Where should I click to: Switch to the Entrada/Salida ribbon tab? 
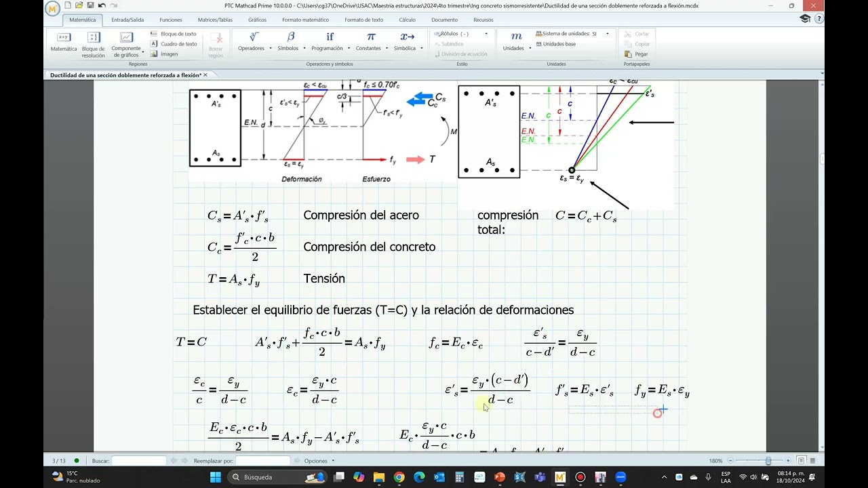[127, 20]
